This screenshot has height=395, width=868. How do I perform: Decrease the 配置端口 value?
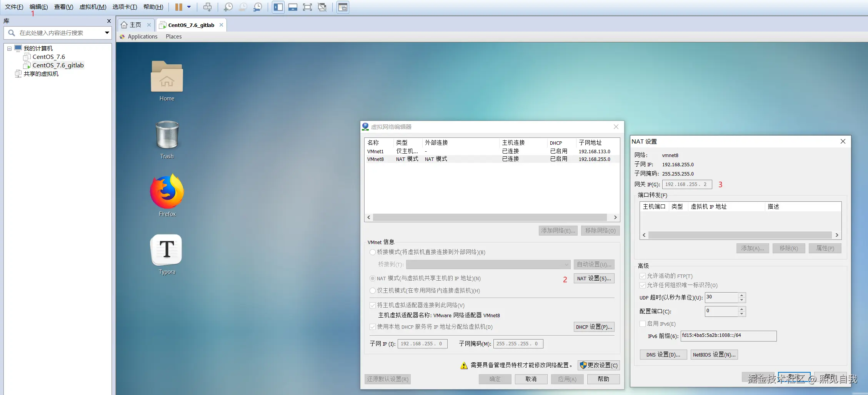tap(741, 314)
